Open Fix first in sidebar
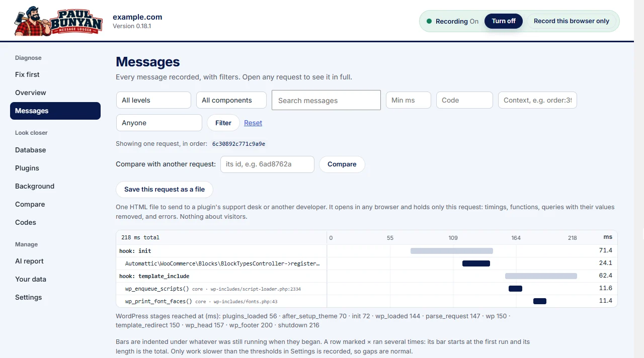This screenshot has height=358, width=644. 55,74
